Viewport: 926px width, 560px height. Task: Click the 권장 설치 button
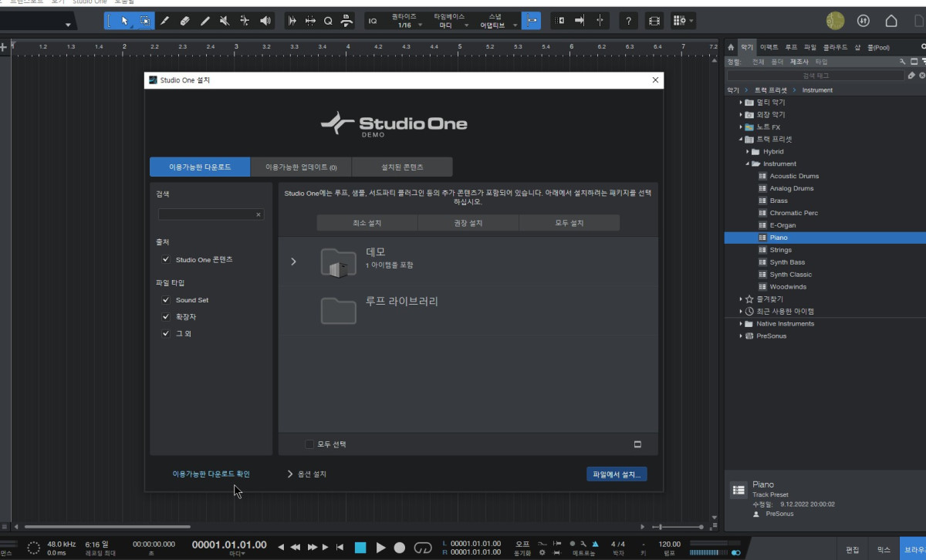pyautogui.click(x=468, y=223)
